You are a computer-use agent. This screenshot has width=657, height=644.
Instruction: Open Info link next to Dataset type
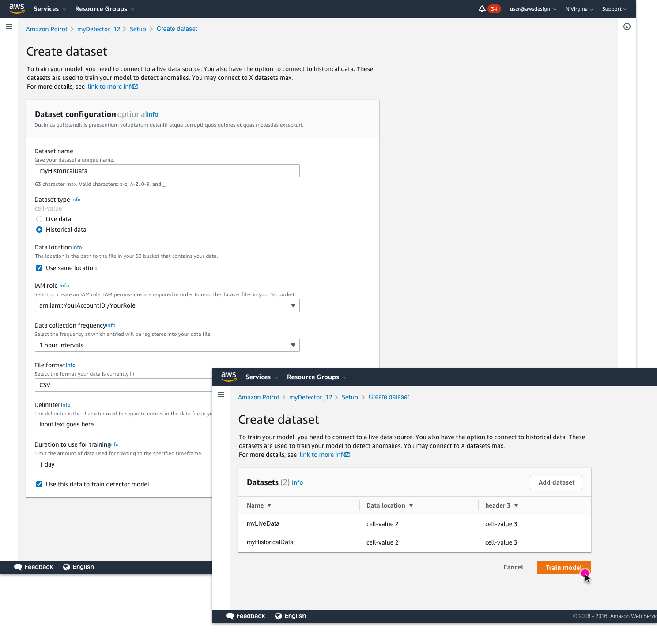pos(76,200)
